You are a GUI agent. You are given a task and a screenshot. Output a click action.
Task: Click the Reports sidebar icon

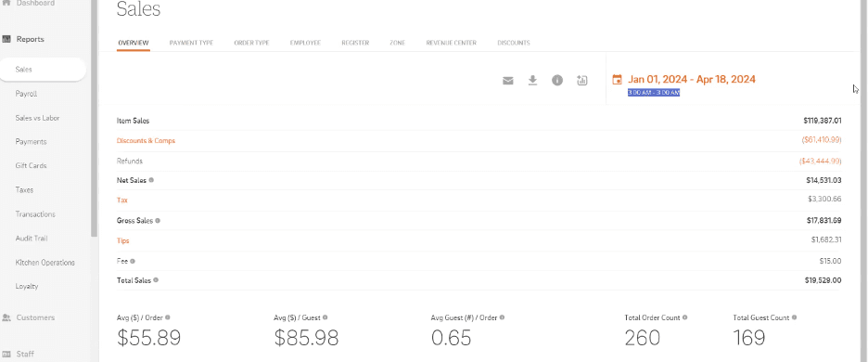tap(6, 39)
